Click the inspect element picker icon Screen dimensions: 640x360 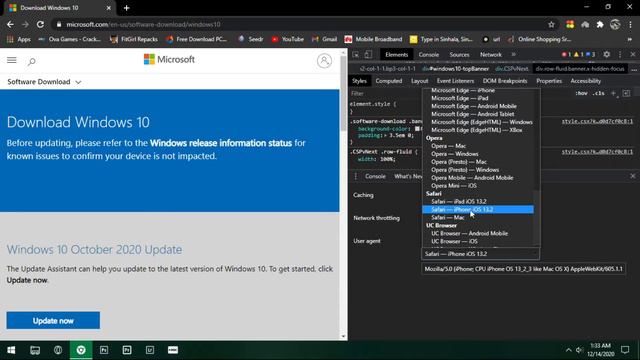tap(356, 54)
